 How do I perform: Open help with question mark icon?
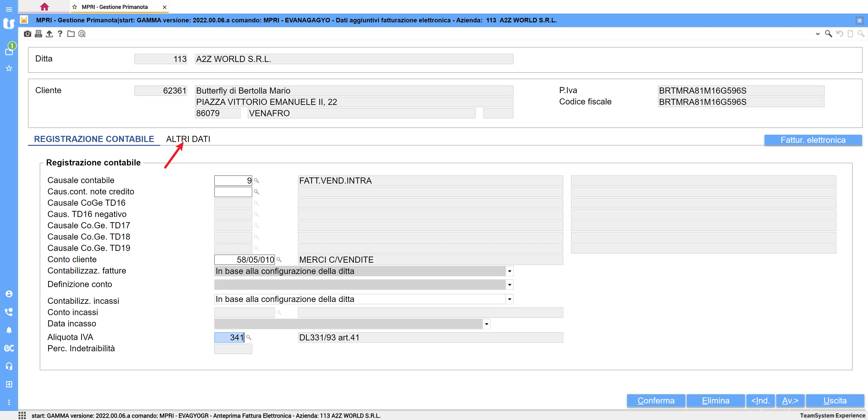pos(60,34)
